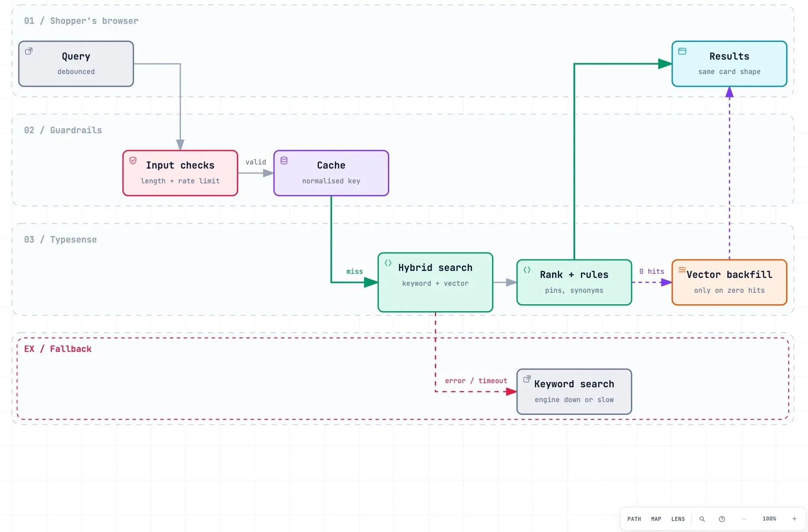Select the Query node
Viewport: 808px width, 532px height.
point(76,64)
